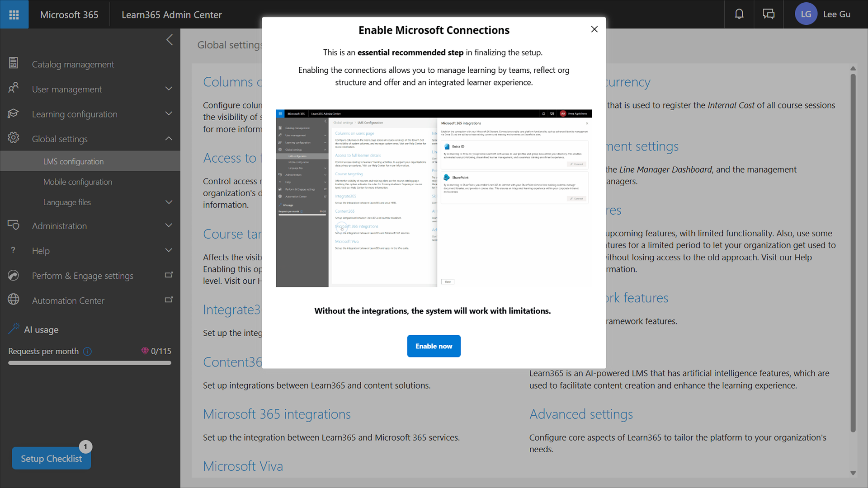868x488 pixels.
Task: Click the dialog's integrations preview screenshot
Action: tap(434, 198)
